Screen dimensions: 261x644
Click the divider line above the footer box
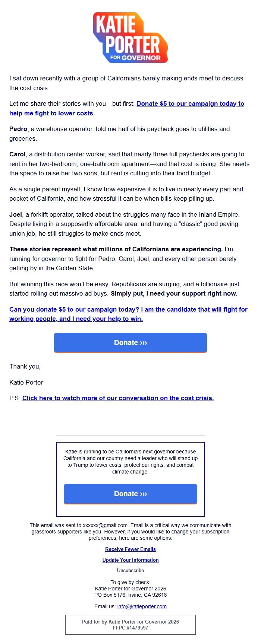click(130, 434)
